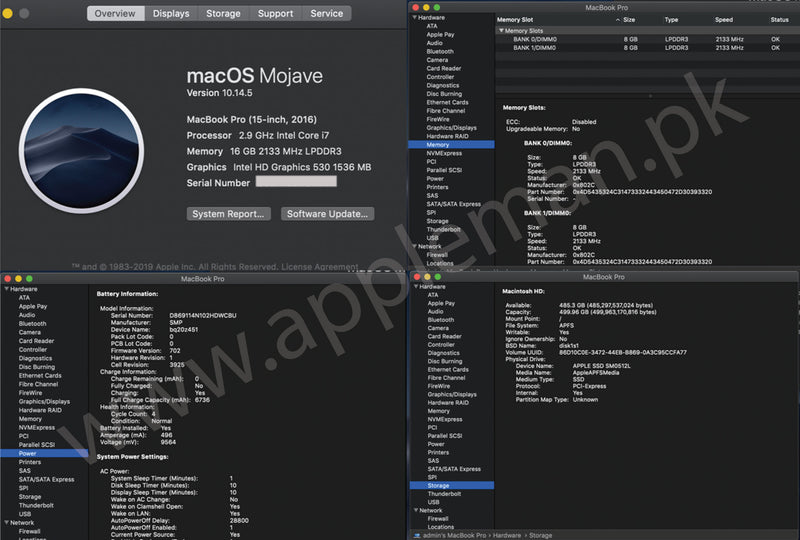The width and height of the screenshot is (800, 540).
Task: Click the Software Update... button
Action: [327, 214]
